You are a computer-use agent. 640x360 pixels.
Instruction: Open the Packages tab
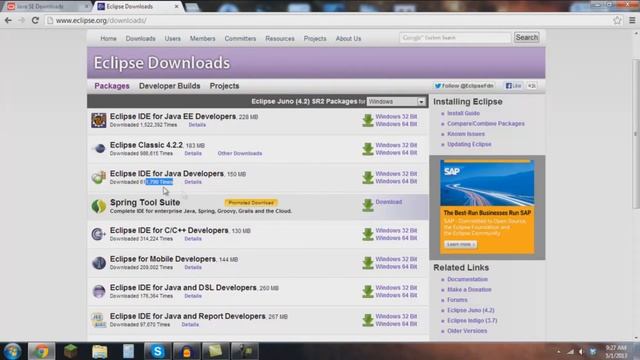coord(112,86)
